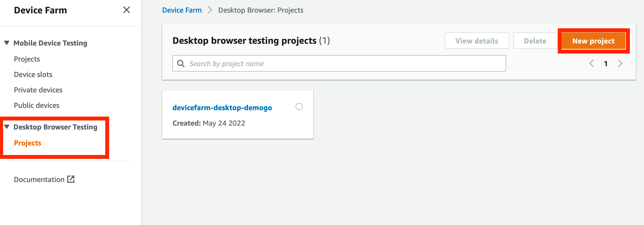Click Device Farm breadcrumb link
The image size is (644, 225).
182,10
